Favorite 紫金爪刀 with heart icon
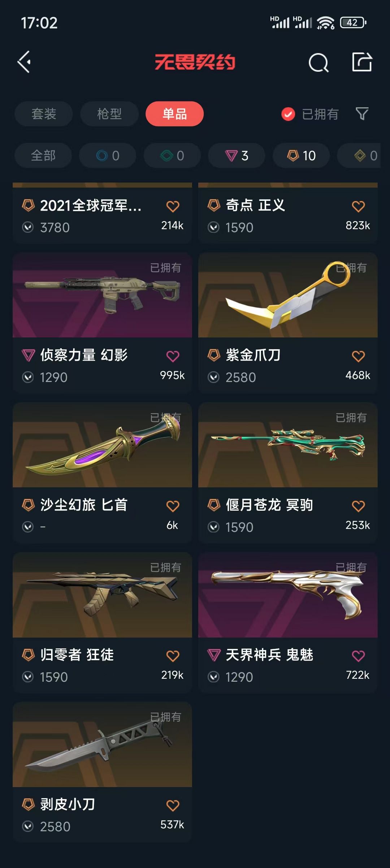 358,356
